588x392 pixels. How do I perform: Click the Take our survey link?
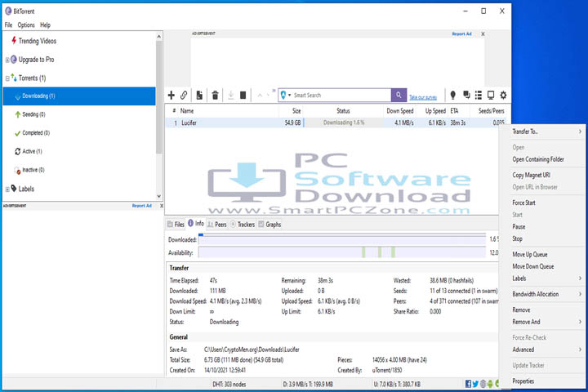[x=423, y=97]
